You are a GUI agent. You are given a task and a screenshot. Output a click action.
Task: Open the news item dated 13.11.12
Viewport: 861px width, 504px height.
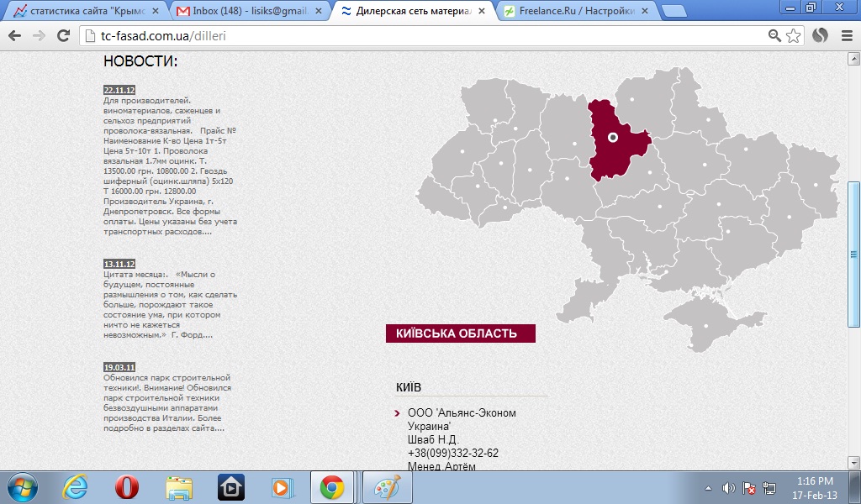[119, 264]
